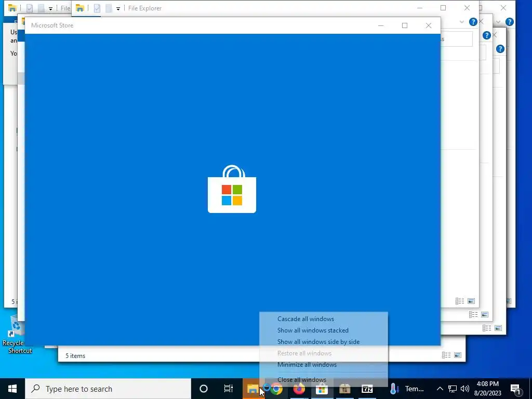This screenshot has width=532, height=399.
Task: Expand ribbon chevron in front File Explorer window
Action: 461,22
